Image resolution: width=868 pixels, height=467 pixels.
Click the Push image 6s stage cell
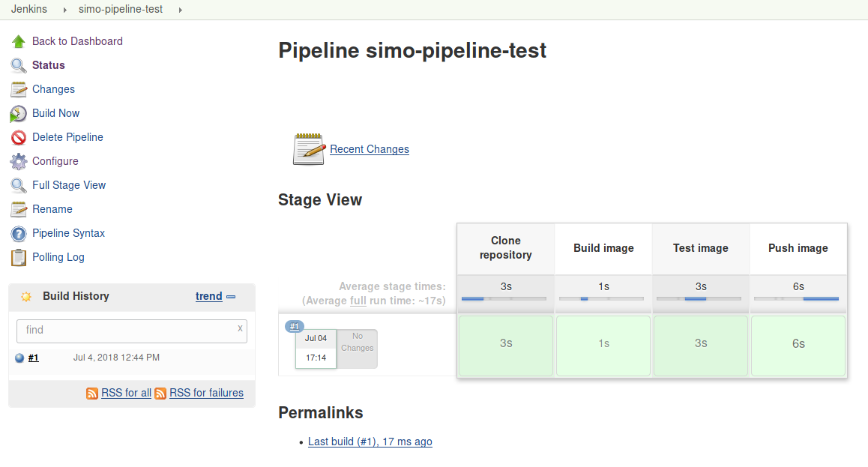click(798, 346)
